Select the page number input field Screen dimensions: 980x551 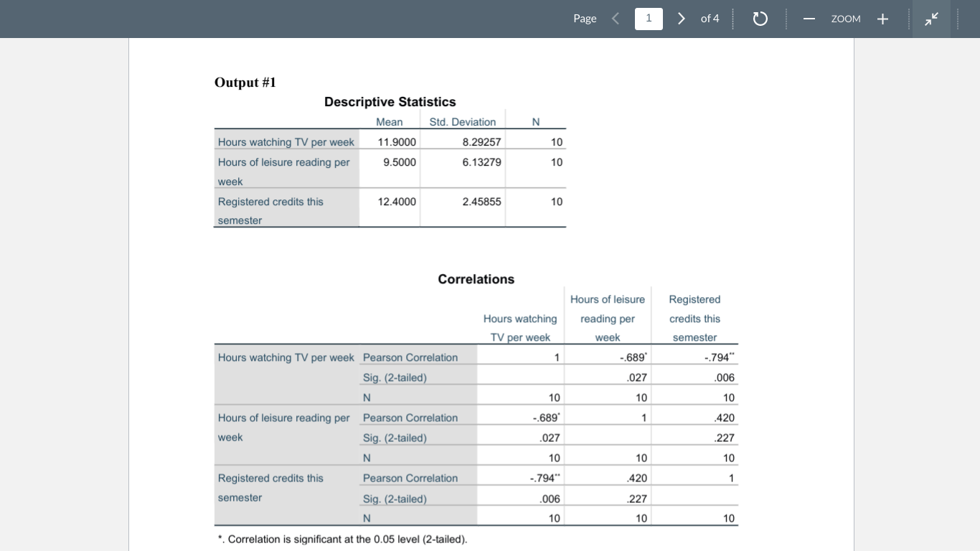point(649,19)
